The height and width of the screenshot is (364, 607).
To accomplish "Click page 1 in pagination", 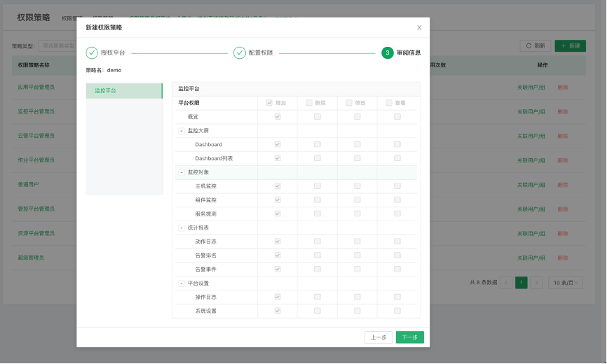I will [x=521, y=283].
